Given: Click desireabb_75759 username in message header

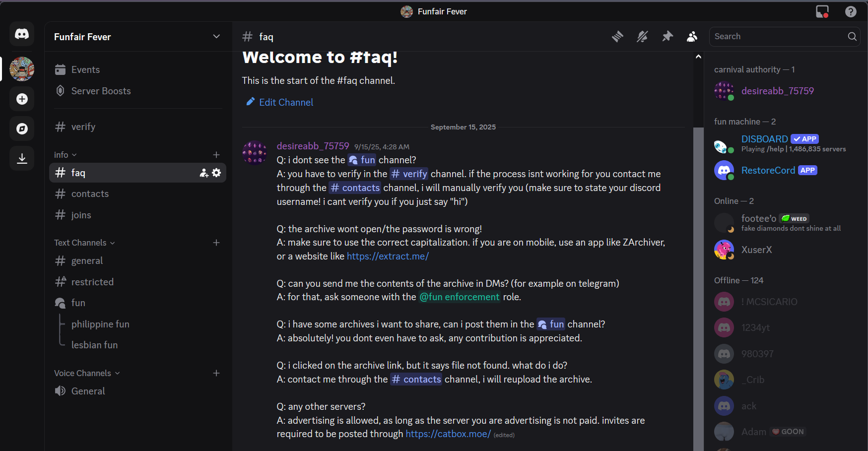Looking at the screenshot, I should tap(313, 146).
